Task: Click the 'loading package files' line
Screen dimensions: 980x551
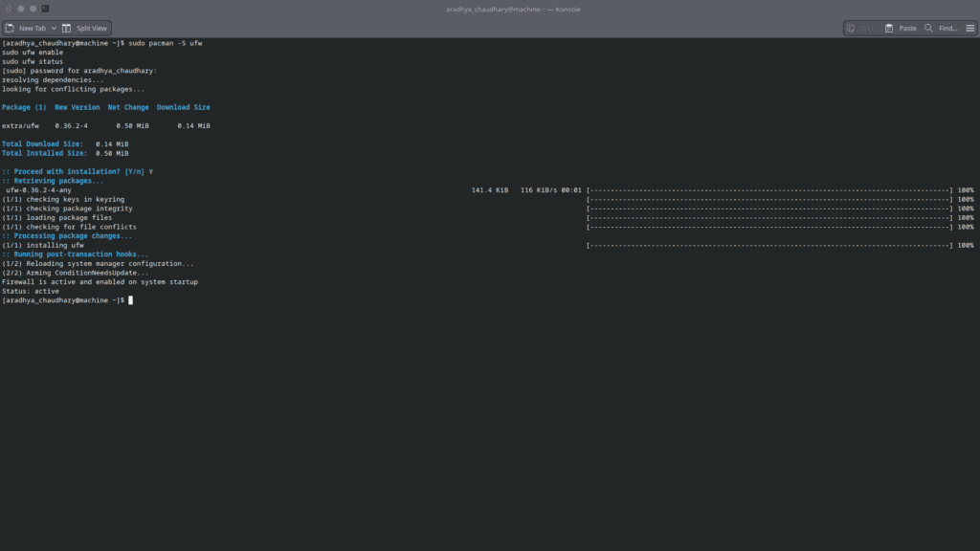Action: pyautogui.click(x=56, y=217)
